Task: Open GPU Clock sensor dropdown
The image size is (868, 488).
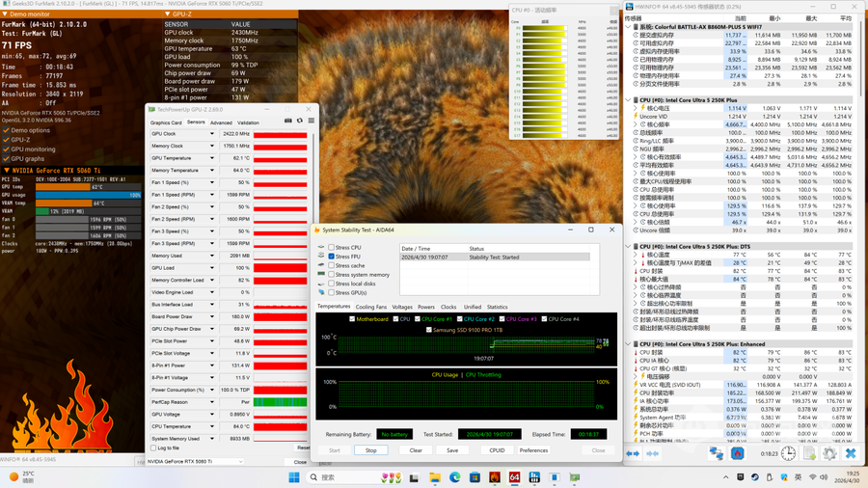Action: 211,134
